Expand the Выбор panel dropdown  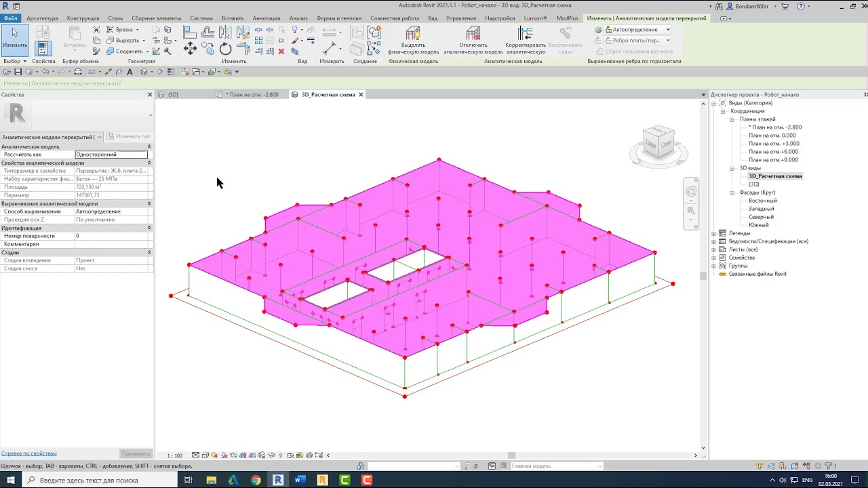(14, 61)
